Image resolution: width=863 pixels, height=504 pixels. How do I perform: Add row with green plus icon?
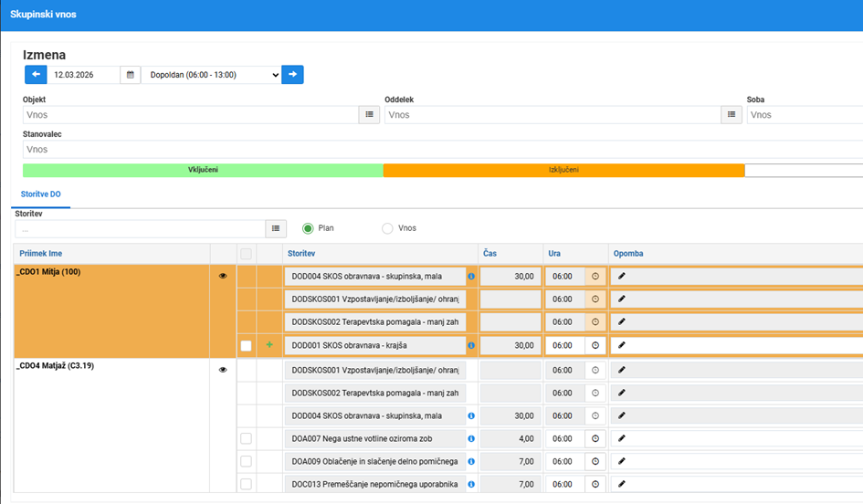click(x=269, y=344)
